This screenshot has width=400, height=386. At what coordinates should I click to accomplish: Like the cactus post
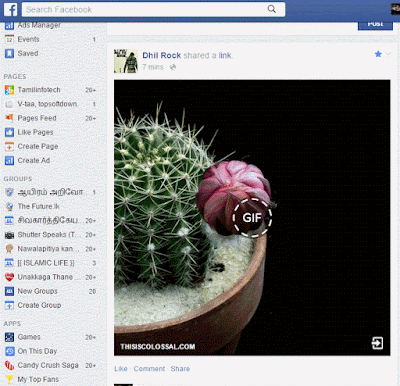click(121, 369)
